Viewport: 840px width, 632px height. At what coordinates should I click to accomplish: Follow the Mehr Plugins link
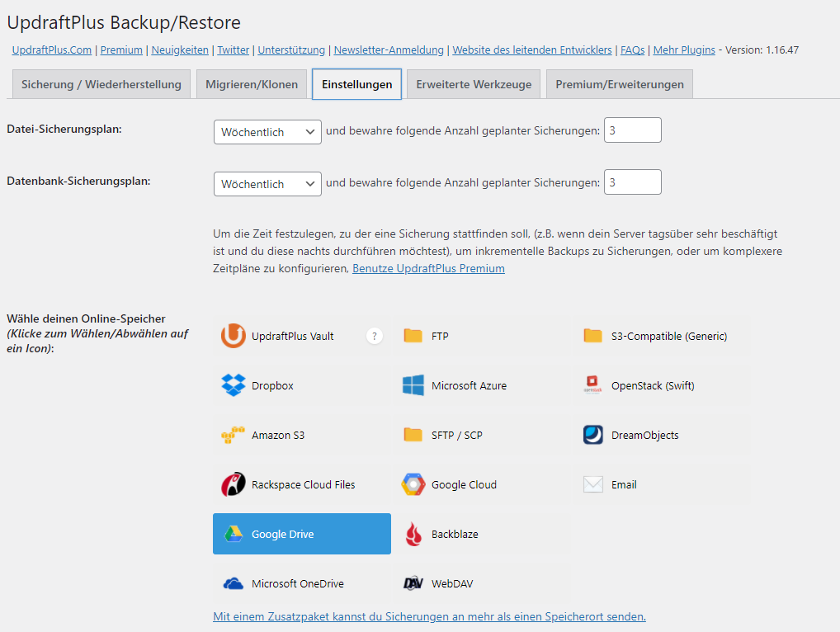click(684, 50)
